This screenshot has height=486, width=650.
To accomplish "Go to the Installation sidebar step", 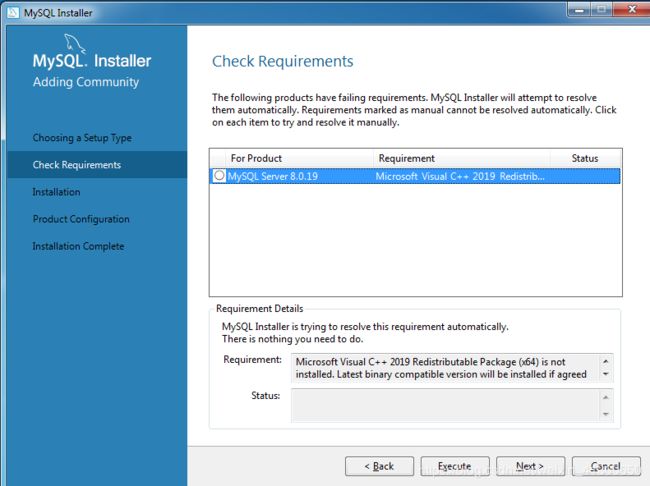I will click(56, 192).
